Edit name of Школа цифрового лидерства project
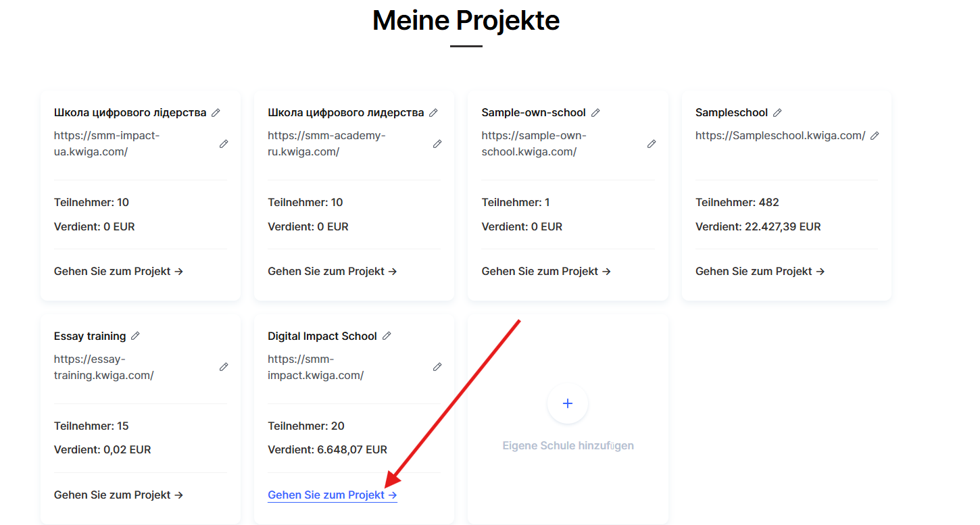Viewport: 980px width, 525px height. [x=433, y=113]
